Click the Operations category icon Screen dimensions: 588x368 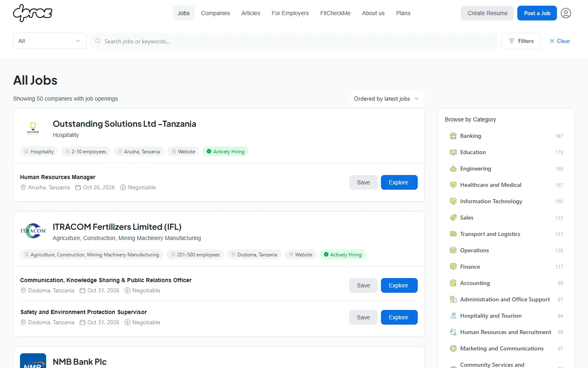click(x=453, y=250)
